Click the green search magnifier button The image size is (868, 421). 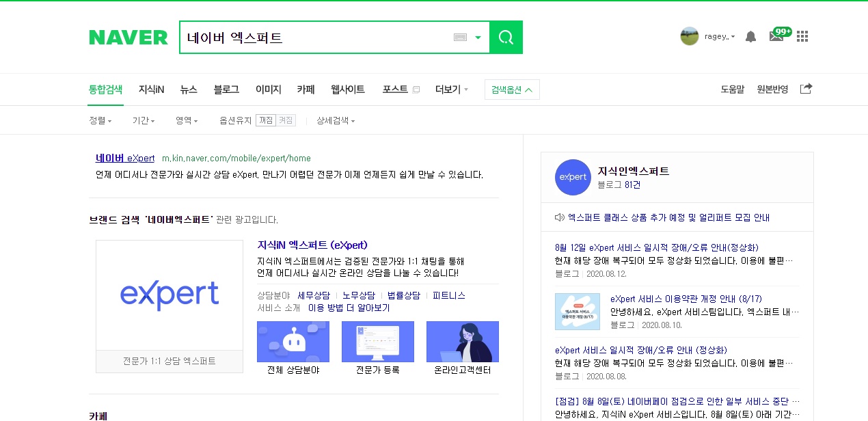click(506, 37)
